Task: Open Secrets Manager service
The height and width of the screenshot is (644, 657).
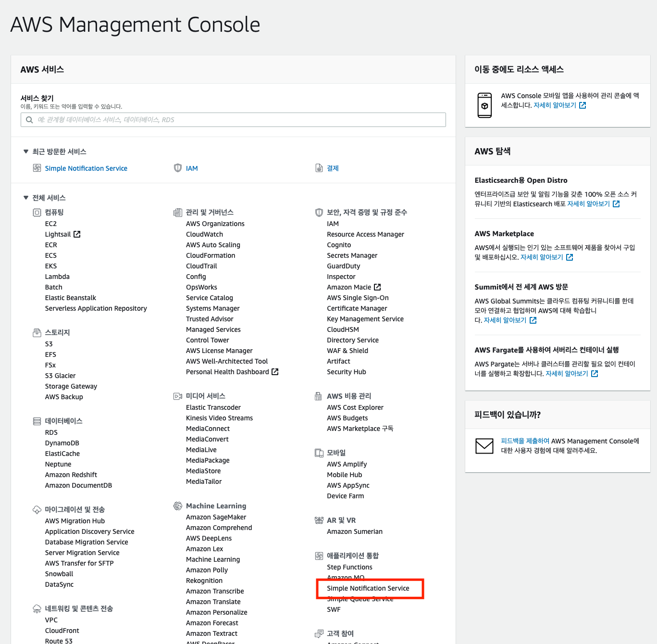Action: pyautogui.click(x=352, y=255)
